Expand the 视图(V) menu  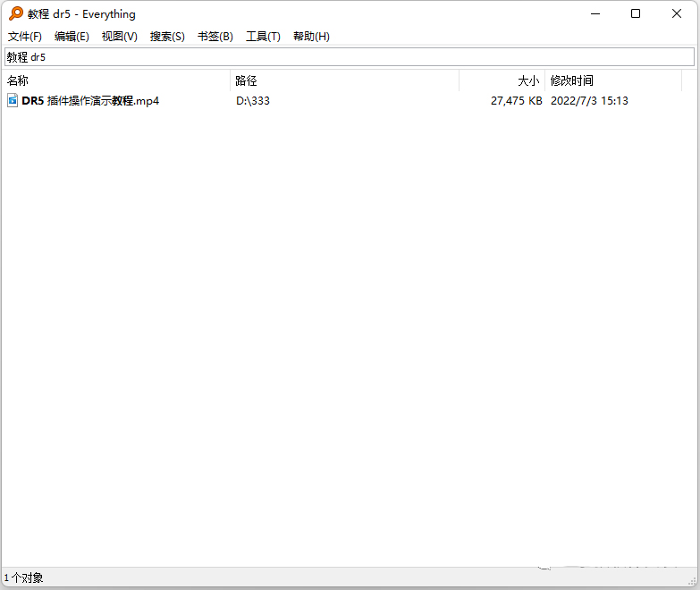tap(119, 37)
